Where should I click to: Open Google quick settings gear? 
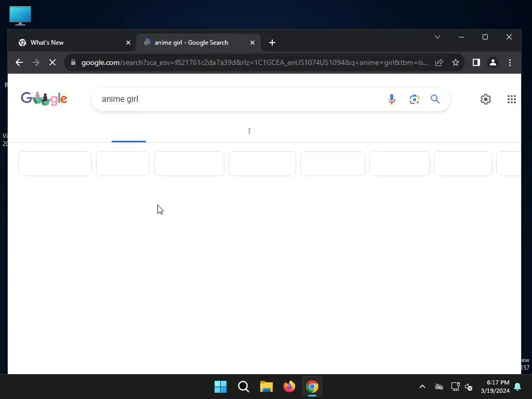pyautogui.click(x=486, y=99)
